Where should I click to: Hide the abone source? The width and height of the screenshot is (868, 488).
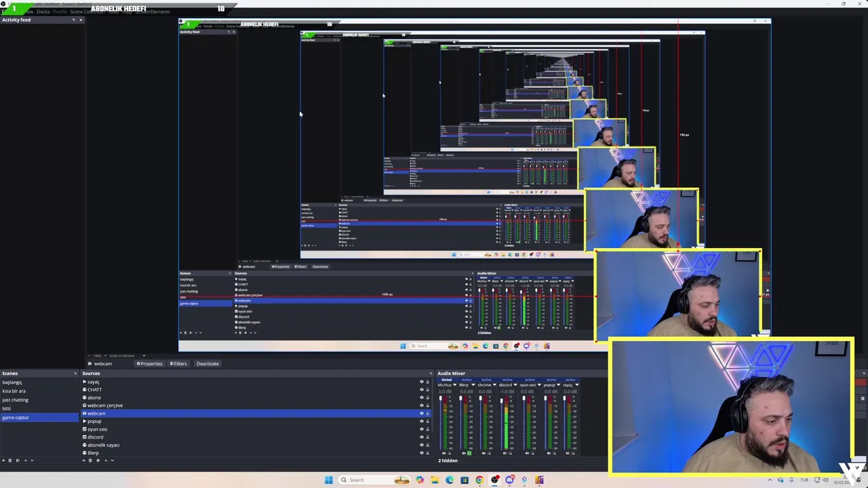[x=421, y=397]
